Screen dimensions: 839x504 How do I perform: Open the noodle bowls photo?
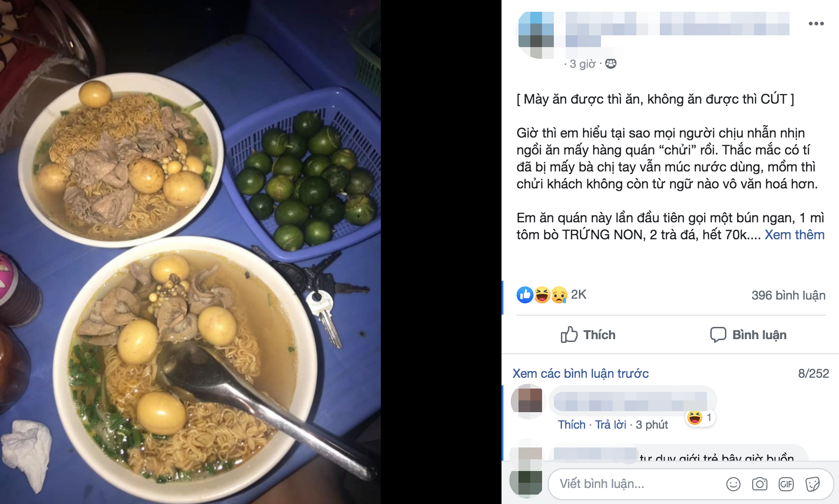pyautogui.click(x=190, y=252)
